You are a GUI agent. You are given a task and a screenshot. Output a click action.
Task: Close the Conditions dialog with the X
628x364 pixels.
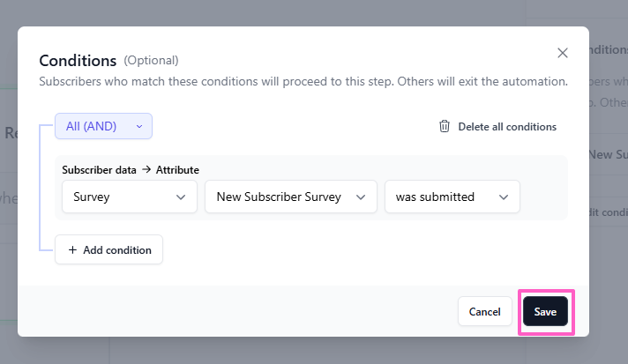point(563,53)
